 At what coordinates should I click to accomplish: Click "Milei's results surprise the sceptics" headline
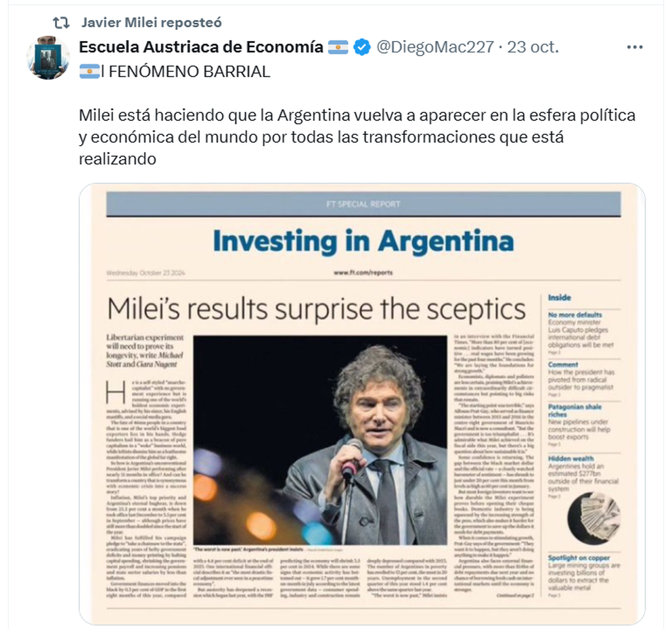tap(316, 309)
